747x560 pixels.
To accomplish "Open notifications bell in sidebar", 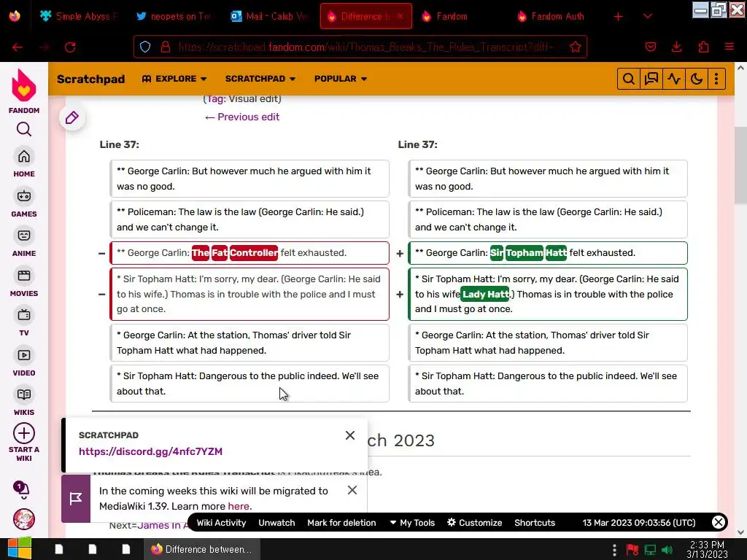I will pyautogui.click(x=23, y=489).
